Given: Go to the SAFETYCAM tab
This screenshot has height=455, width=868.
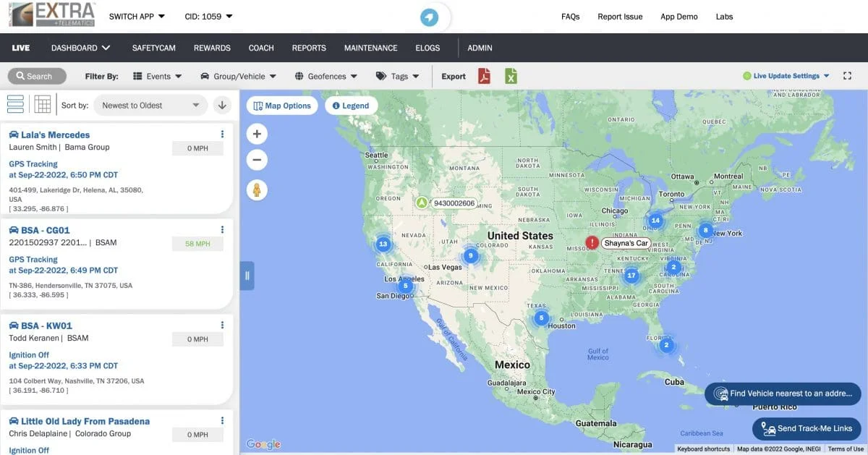Looking at the screenshot, I should [x=154, y=48].
